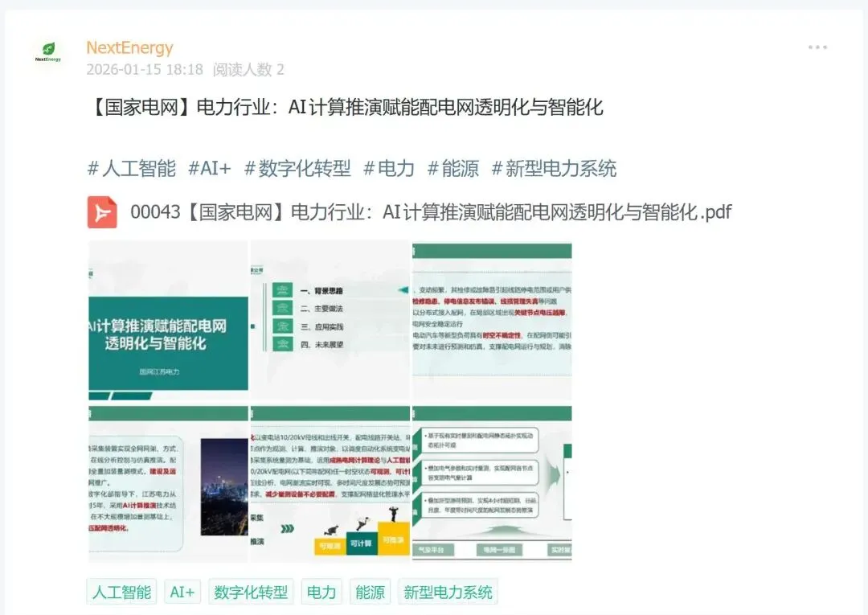Image resolution: width=868 pixels, height=615 pixels.
Task: Select the 数字化转型 tag button
Action: click(251, 592)
